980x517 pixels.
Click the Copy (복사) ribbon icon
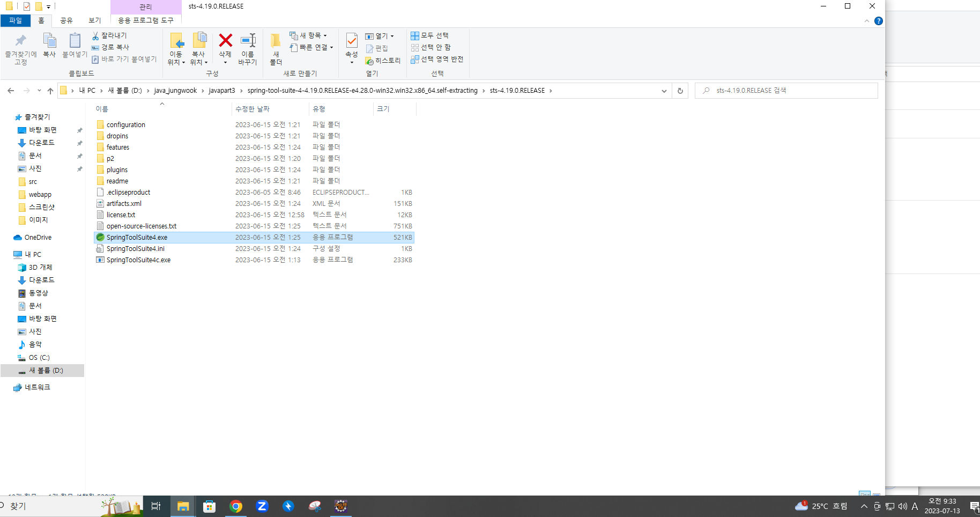49,41
